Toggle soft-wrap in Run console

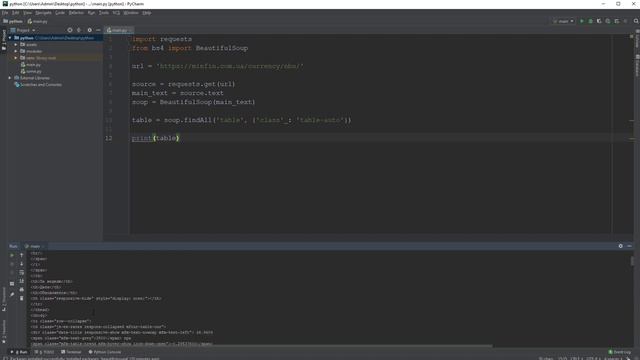pyautogui.click(x=22, y=272)
